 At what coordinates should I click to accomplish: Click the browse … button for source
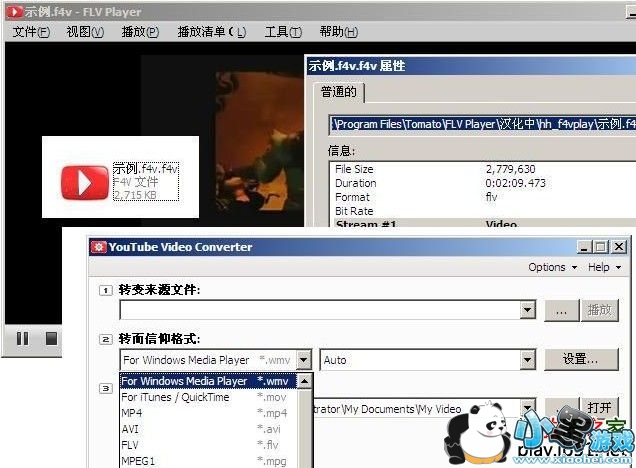(x=561, y=310)
